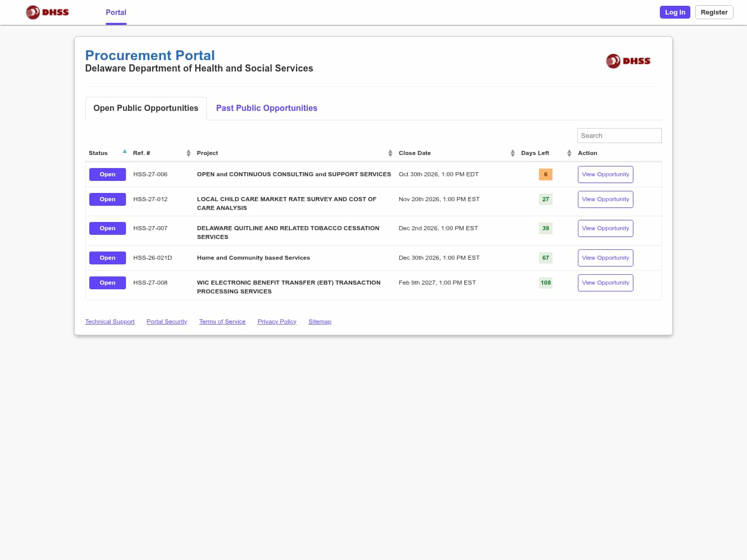Viewport: 747px width, 560px height.
Task: View Opportunity for the WIC EBT transaction project
Action: (605, 283)
